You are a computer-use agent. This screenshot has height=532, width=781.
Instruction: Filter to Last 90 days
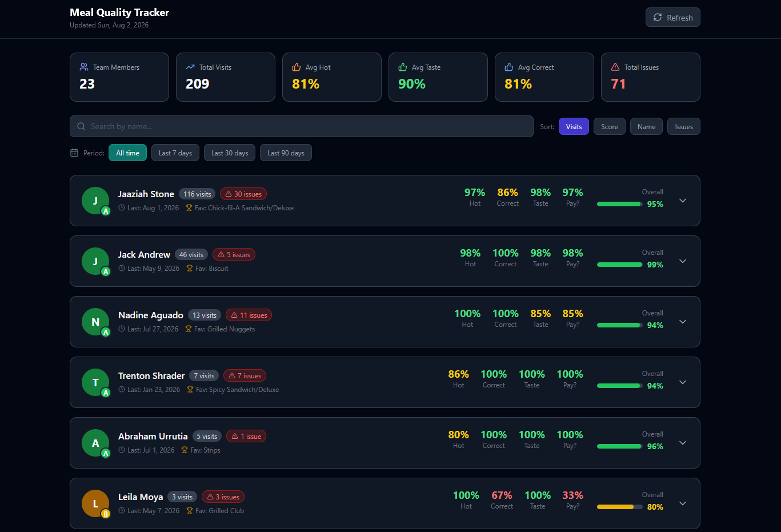click(286, 153)
